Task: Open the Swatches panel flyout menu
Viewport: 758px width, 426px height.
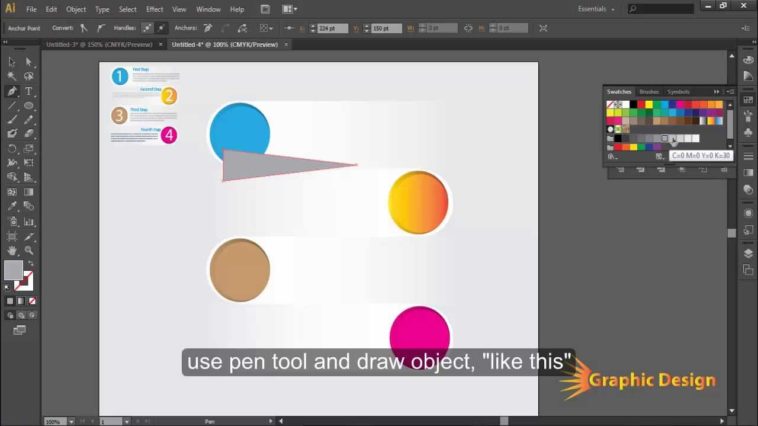Action: [730, 92]
